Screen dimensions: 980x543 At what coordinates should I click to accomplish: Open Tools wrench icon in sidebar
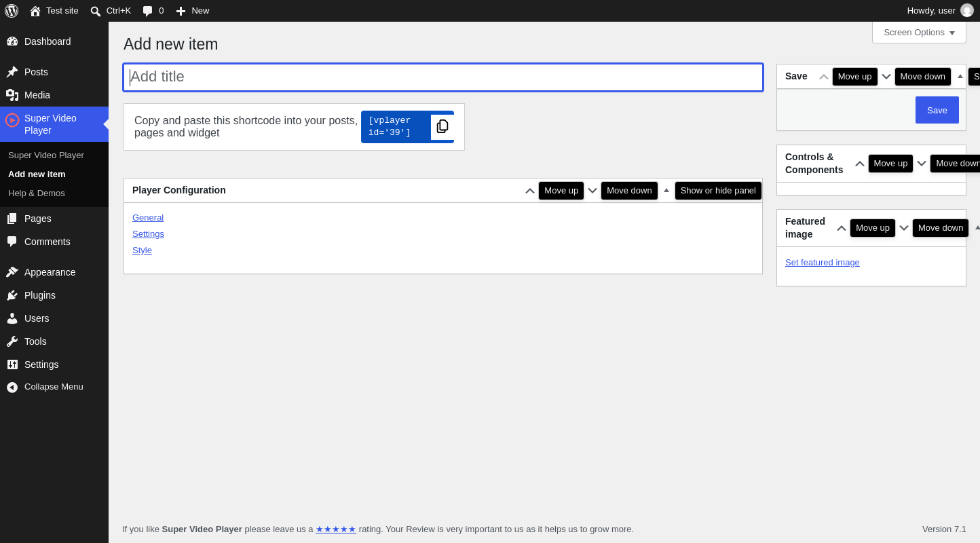click(12, 341)
